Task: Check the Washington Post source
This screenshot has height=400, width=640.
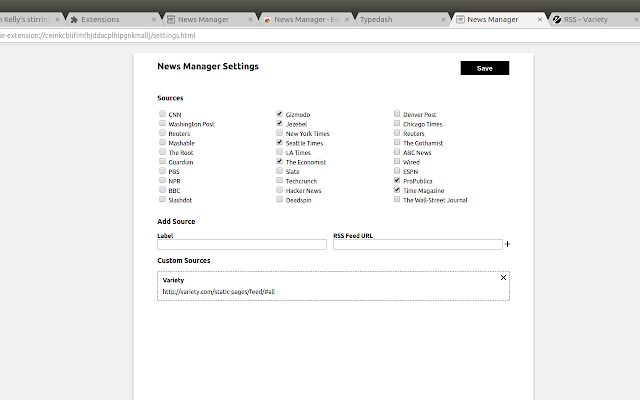Action: (x=162, y=123)
